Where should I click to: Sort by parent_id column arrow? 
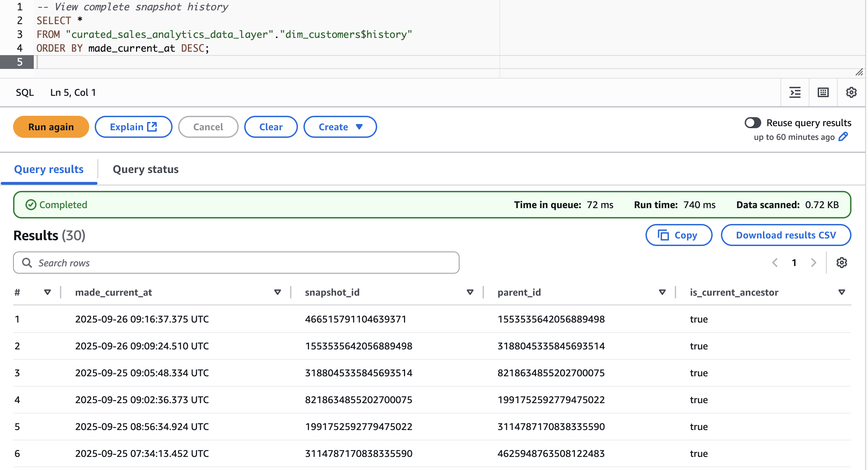click(662, 292)
